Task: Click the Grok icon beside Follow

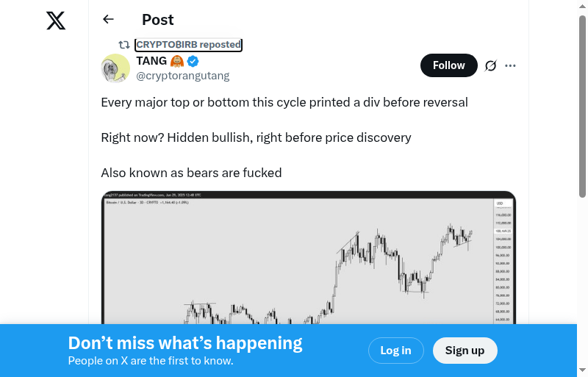Action: tap(491, 65)
